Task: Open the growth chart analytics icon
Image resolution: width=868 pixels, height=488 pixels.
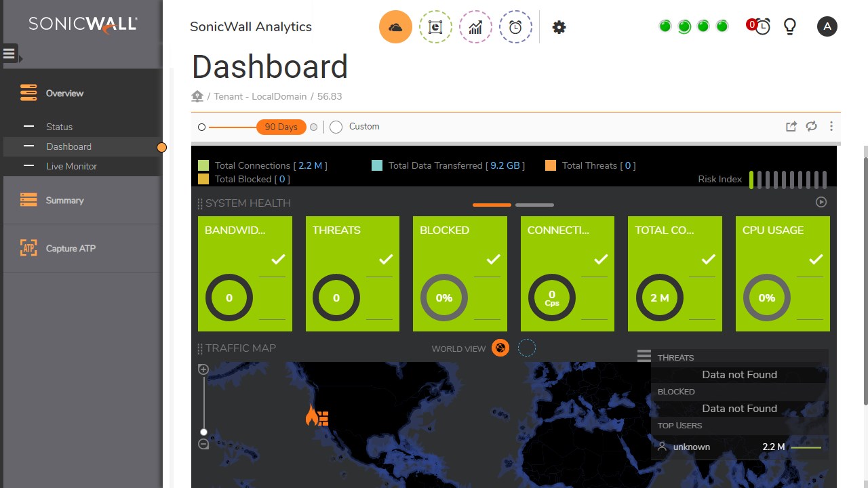Action: (475, 27)
